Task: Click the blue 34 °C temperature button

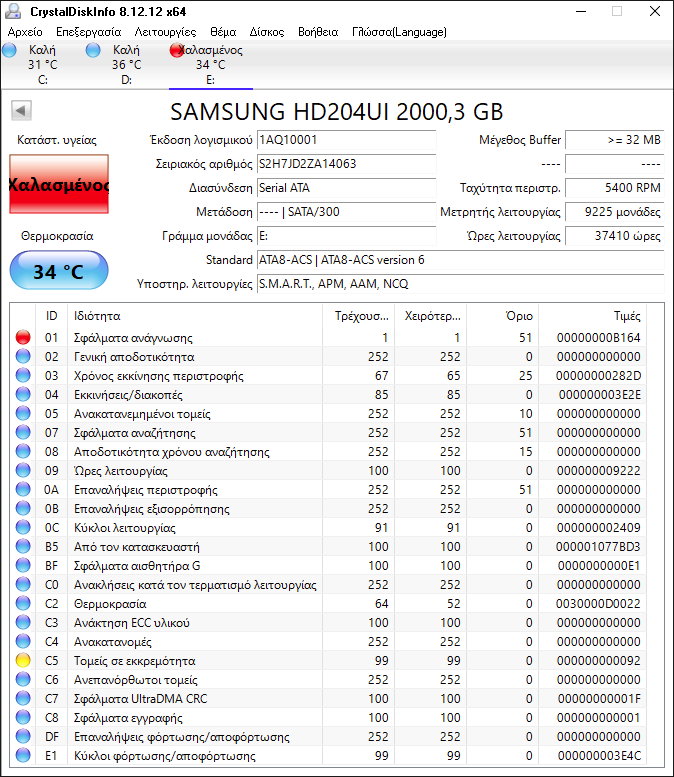Action: point(59,271)
